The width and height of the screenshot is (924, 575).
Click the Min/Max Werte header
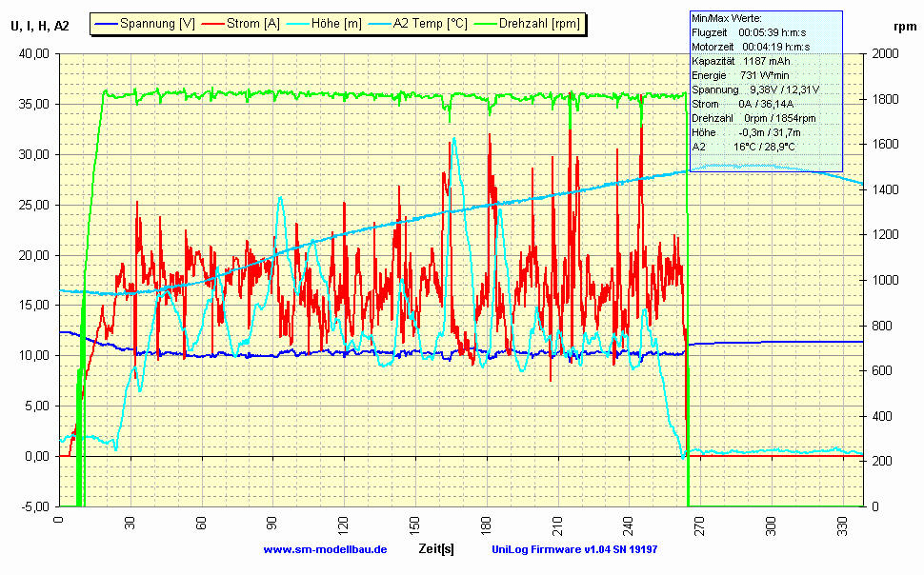[x=728, y=18]
